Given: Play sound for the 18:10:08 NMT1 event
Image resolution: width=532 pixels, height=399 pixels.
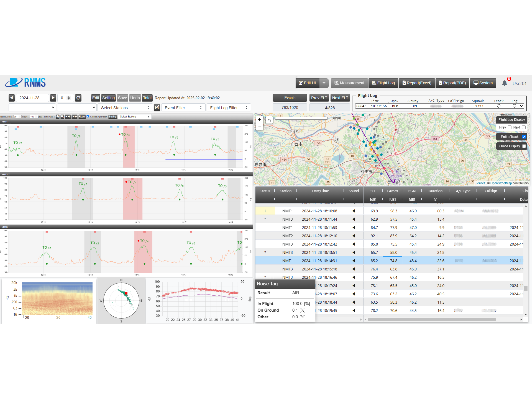Looking at the screenshot, I should pos(354,211).
